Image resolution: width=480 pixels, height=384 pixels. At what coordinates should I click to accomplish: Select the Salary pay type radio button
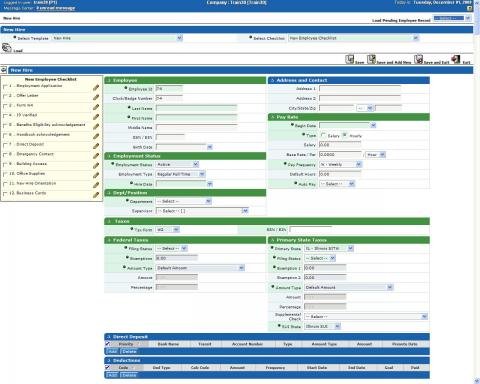point(323,135)
